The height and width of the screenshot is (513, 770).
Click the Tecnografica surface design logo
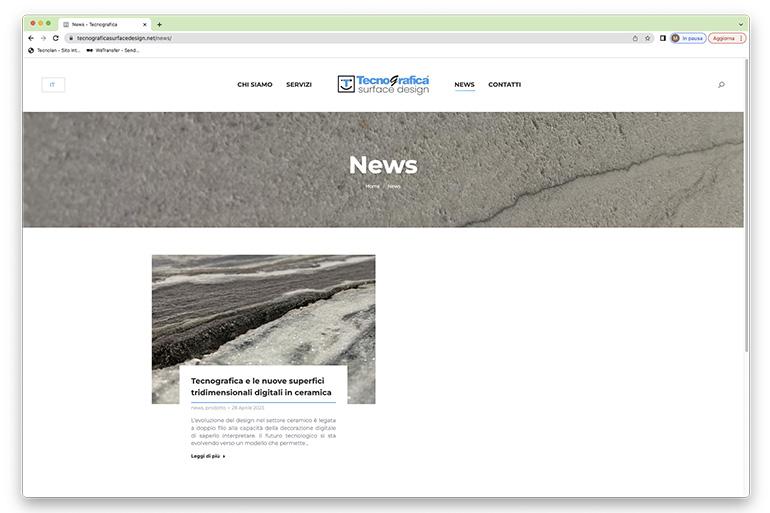(383, 84)
